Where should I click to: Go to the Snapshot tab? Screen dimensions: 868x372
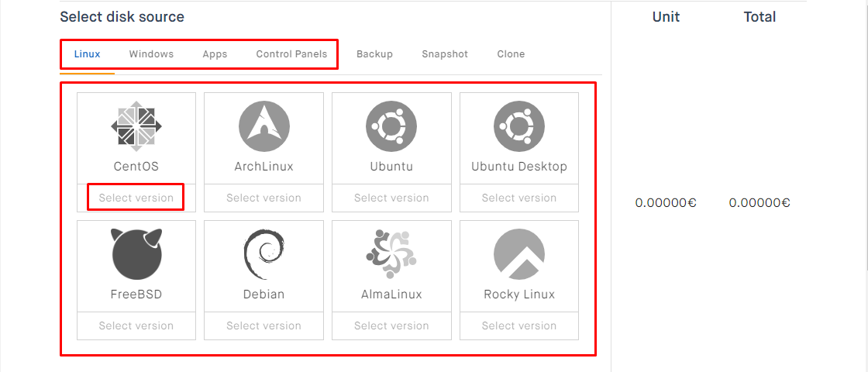[445, 54]
